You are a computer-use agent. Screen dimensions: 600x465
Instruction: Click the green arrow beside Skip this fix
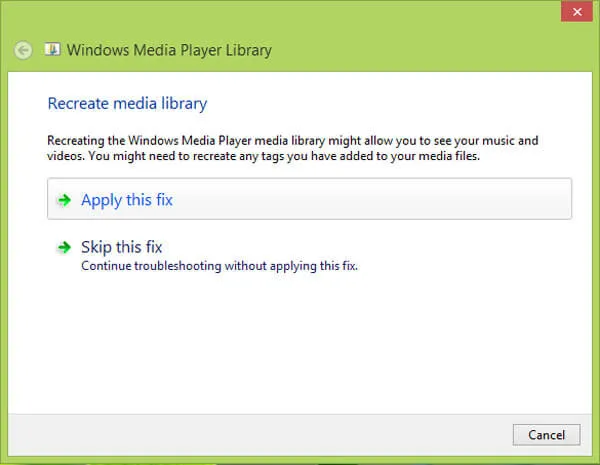(65, 247)
